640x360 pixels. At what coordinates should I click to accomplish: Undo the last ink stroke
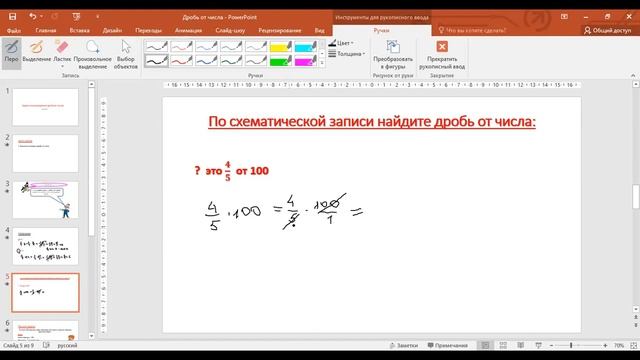33,17
